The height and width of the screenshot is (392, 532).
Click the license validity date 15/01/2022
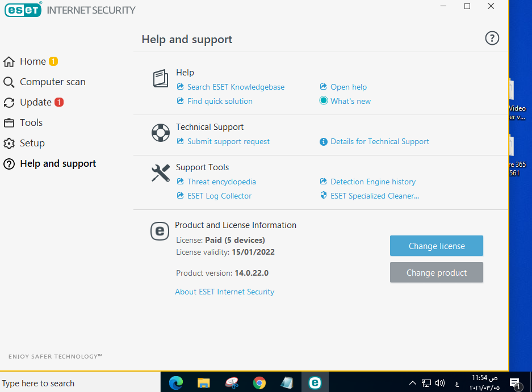point(253,252)
